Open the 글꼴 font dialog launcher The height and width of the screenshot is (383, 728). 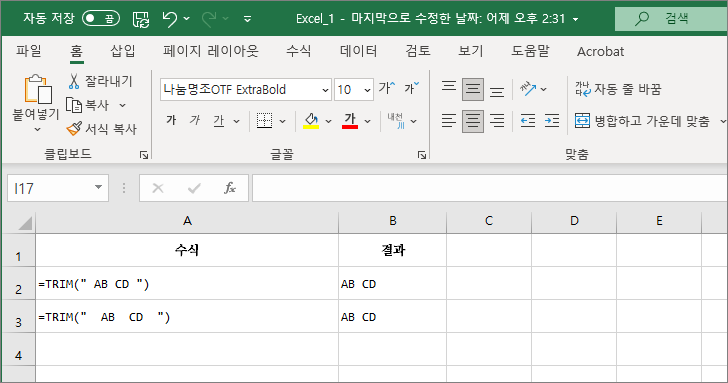pyautogui.click(x=422, y=156)
